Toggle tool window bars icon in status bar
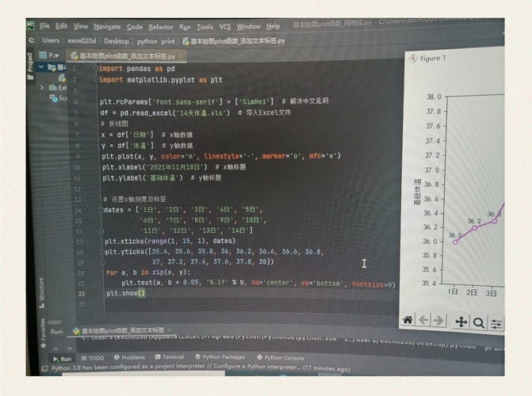532x396 pixels. (44, 368)
